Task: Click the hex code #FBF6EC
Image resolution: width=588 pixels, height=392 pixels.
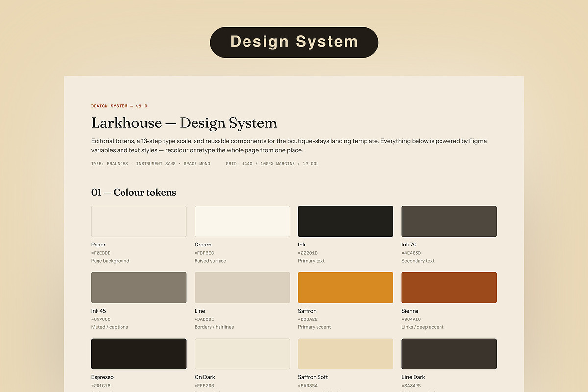Action: (204, 253)
